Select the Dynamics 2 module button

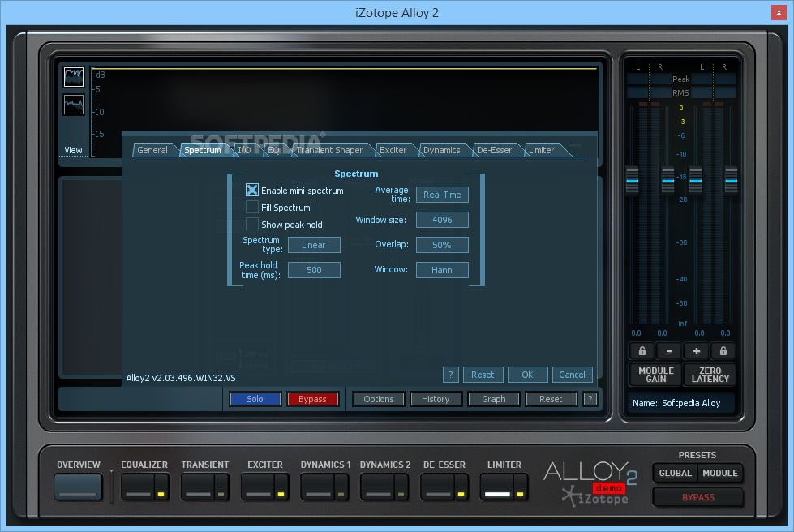point(377,487)
